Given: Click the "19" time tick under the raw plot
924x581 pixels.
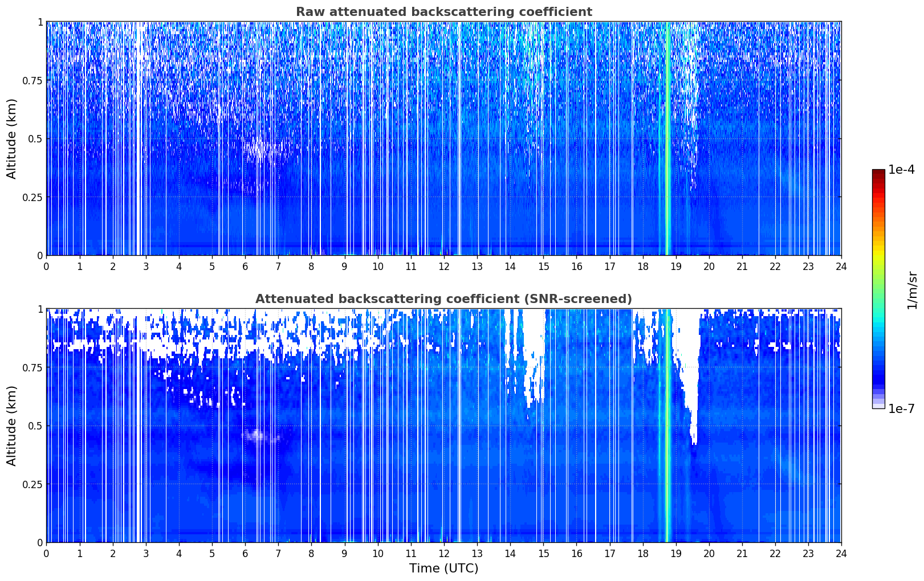Looking at the screenshot, I should (x=675, y=266).
